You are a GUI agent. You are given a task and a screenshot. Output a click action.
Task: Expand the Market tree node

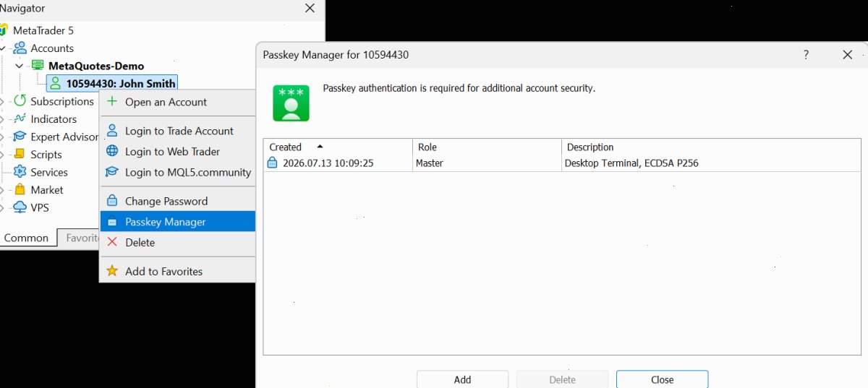tap(3, 190)
